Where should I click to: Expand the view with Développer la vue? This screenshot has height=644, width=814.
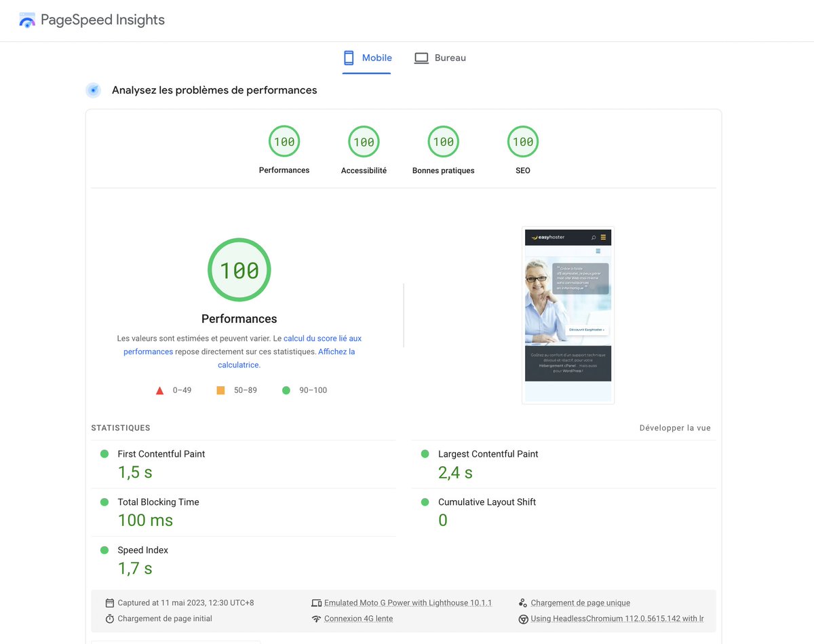pyautogui.click(x=675, y=428)
